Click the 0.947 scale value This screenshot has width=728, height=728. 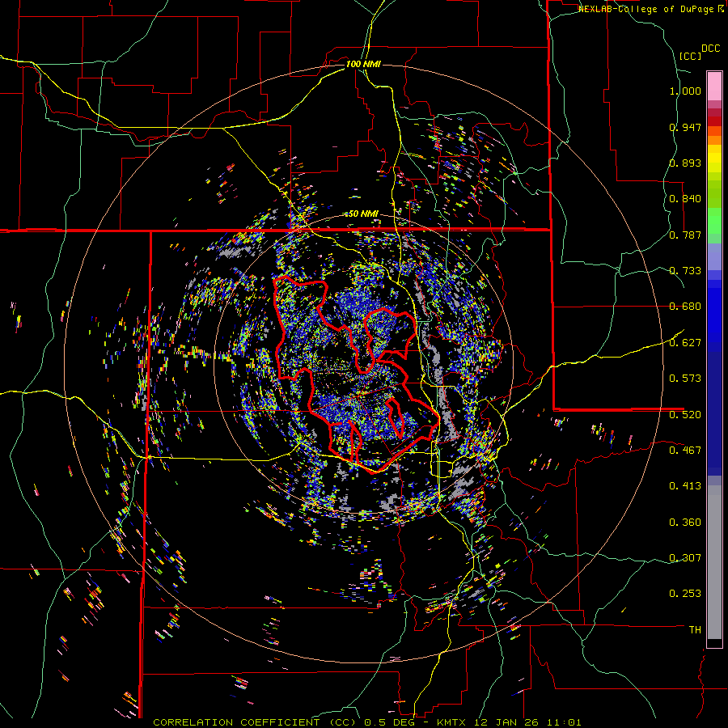(685, 127)
